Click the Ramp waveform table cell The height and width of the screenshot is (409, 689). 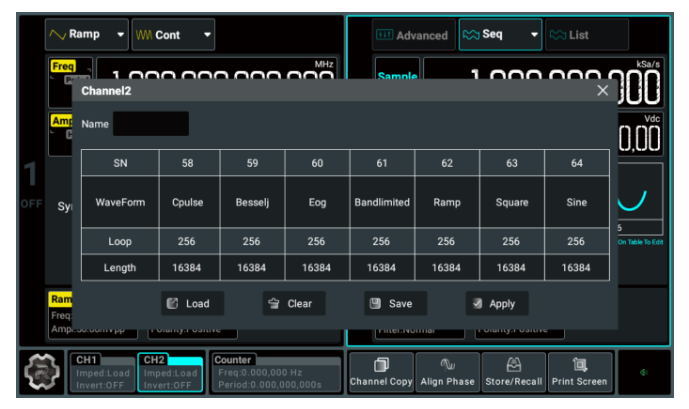447,202
